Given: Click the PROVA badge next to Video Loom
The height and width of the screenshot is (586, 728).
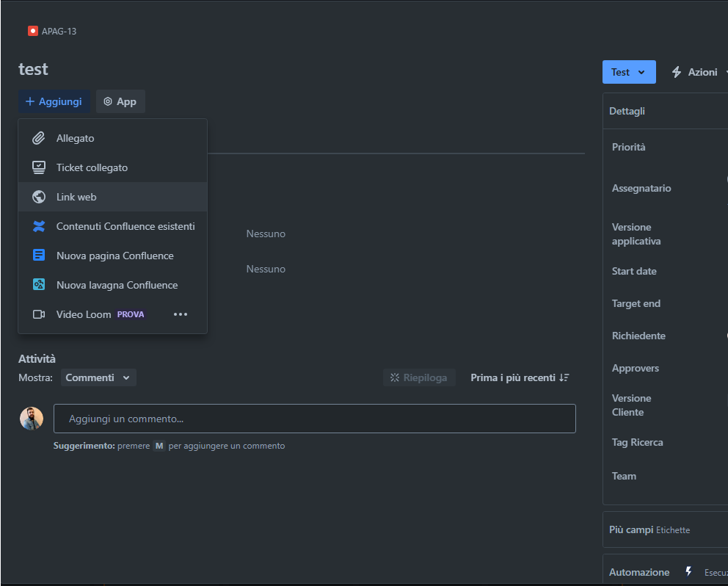Looking at the screenshot, I should point(131,314).
